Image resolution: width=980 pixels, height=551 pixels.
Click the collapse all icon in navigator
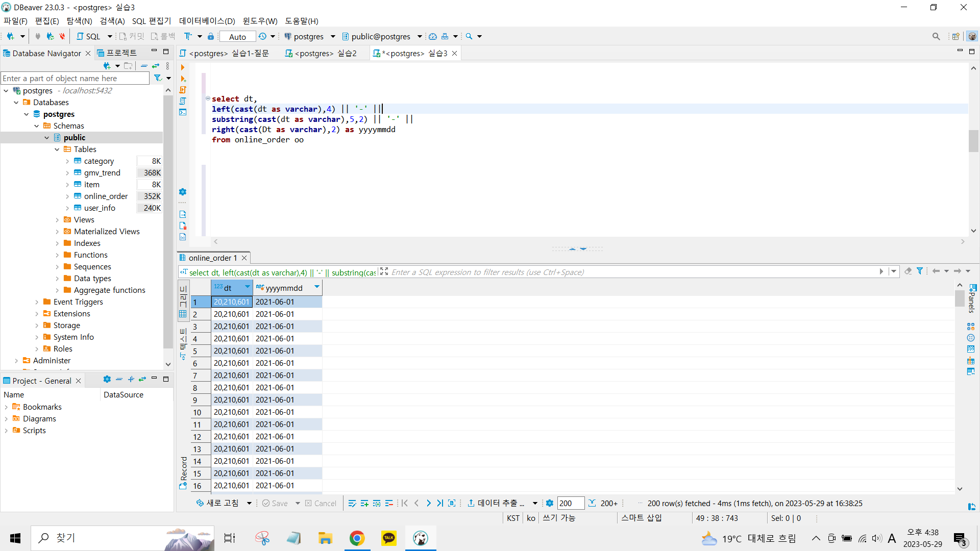pos(144,66)
